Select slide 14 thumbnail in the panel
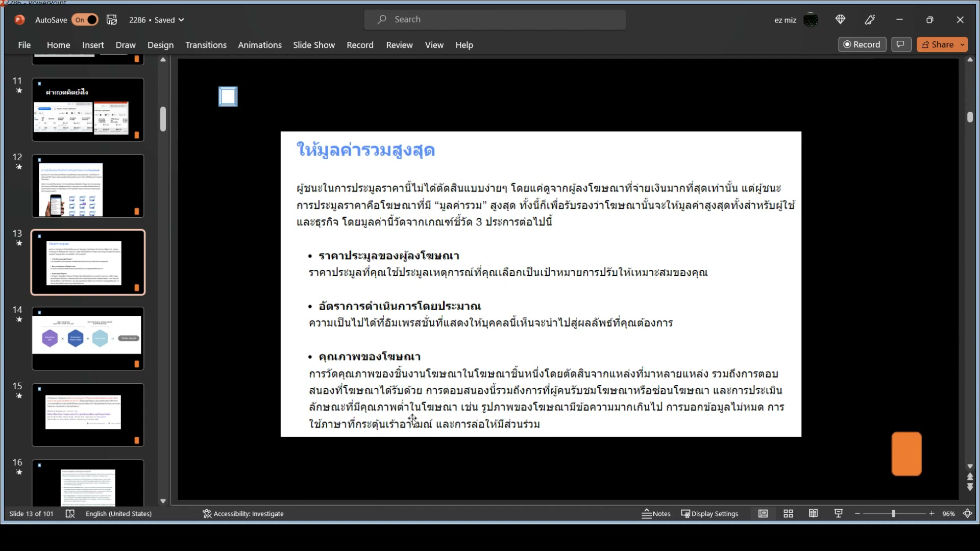This screenshot has height=551, width=980. (x=87, y=338)
